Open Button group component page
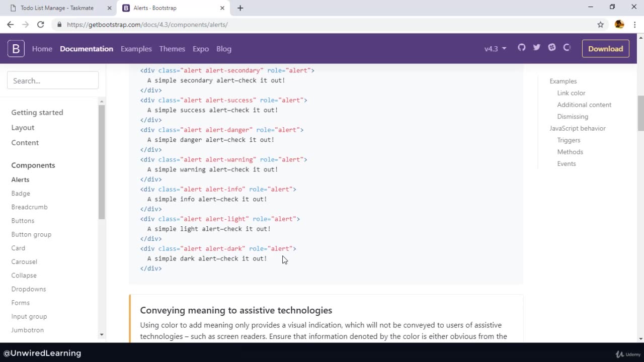 click(31, 234)
